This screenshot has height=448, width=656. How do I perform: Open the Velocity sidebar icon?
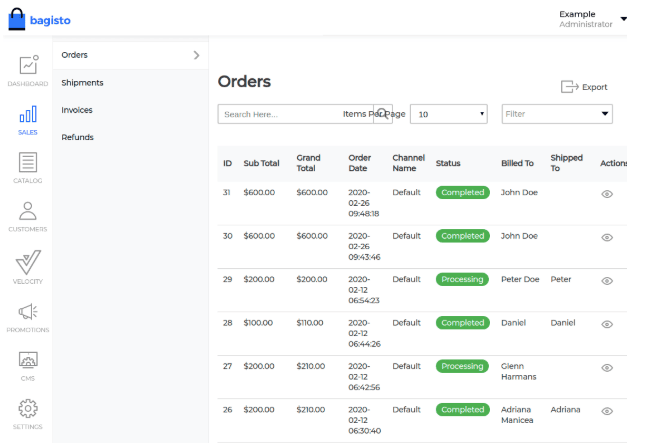coord(28,262)
